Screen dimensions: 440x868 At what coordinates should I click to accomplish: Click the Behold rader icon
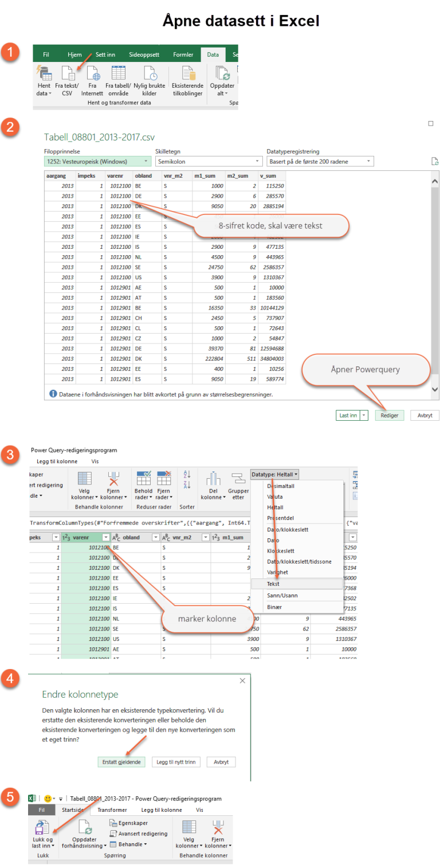pos(143,479)
